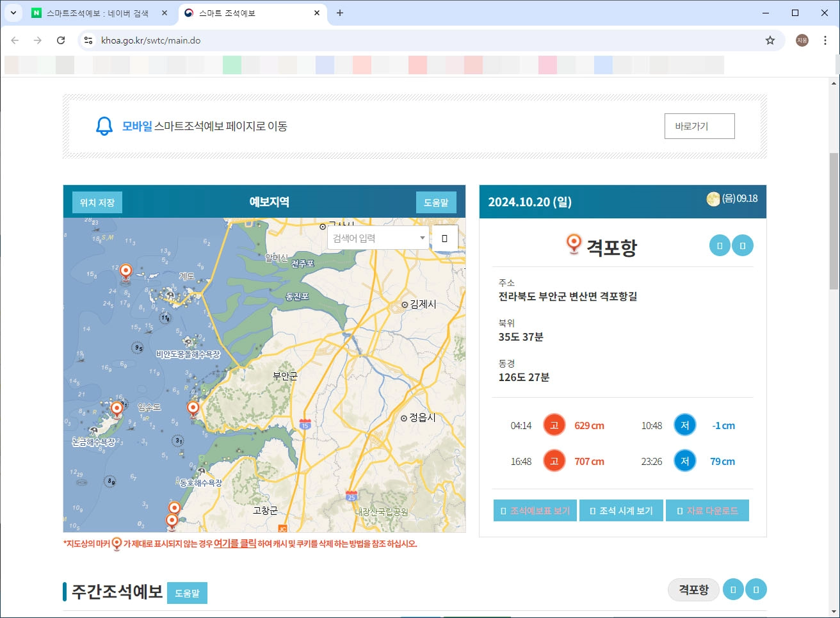Click the blue 저 low-tide icon for 23:26
The image size is (840, 618).
684,460
